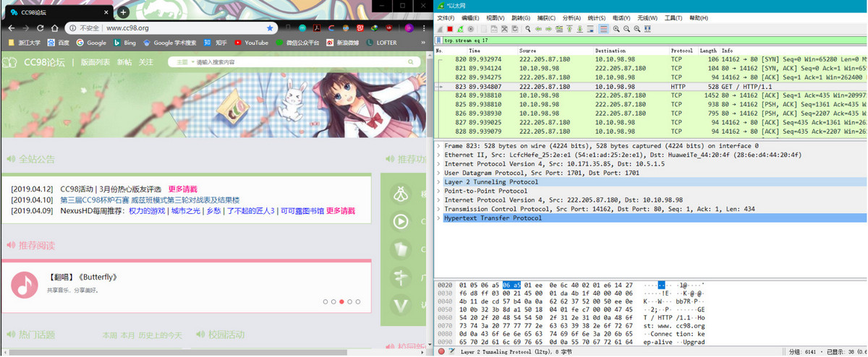Viewport: 868px width, 357px height.
Task: Click Destination column header
Action: [611, 51]
